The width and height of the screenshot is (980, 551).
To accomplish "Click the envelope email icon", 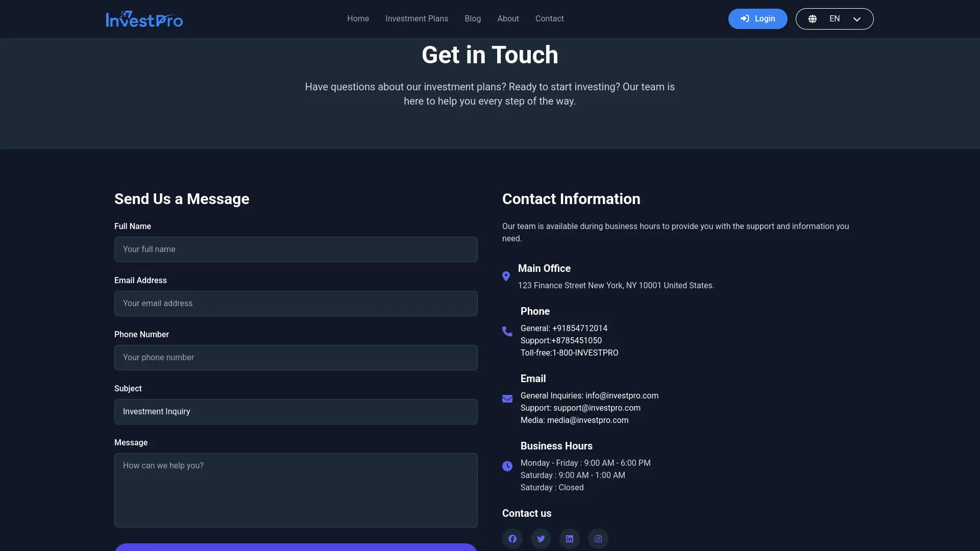I will (x=507, y=399).
